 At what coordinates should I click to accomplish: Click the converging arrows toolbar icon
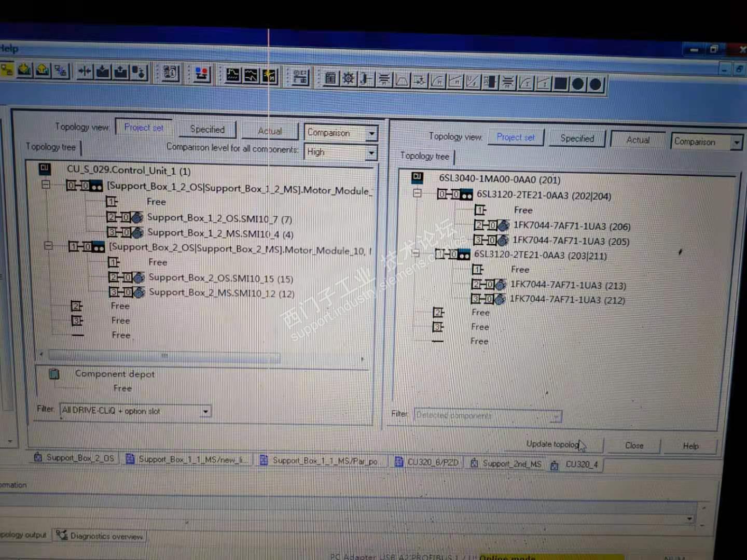coord(84,72)
